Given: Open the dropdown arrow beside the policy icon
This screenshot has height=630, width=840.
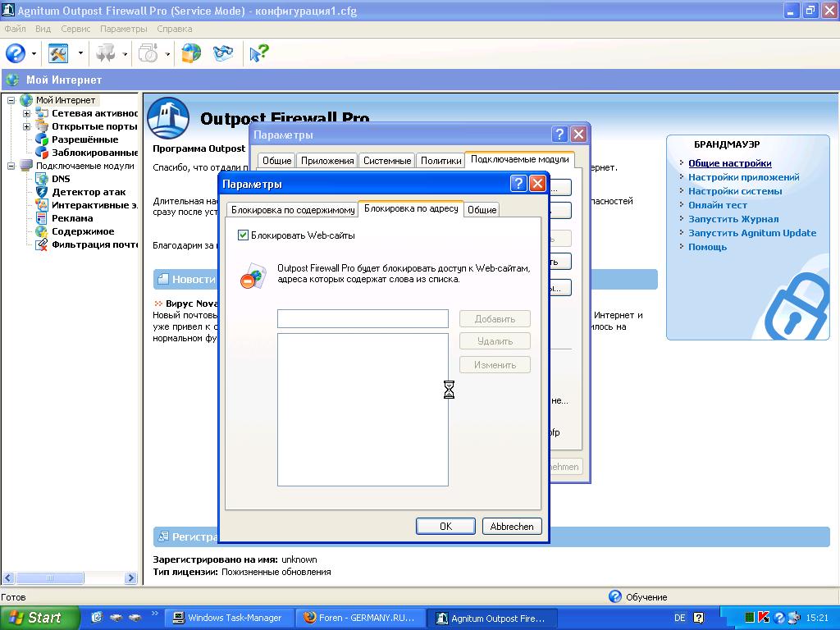Looking at the screenshot, I should [x=125, y=53].
